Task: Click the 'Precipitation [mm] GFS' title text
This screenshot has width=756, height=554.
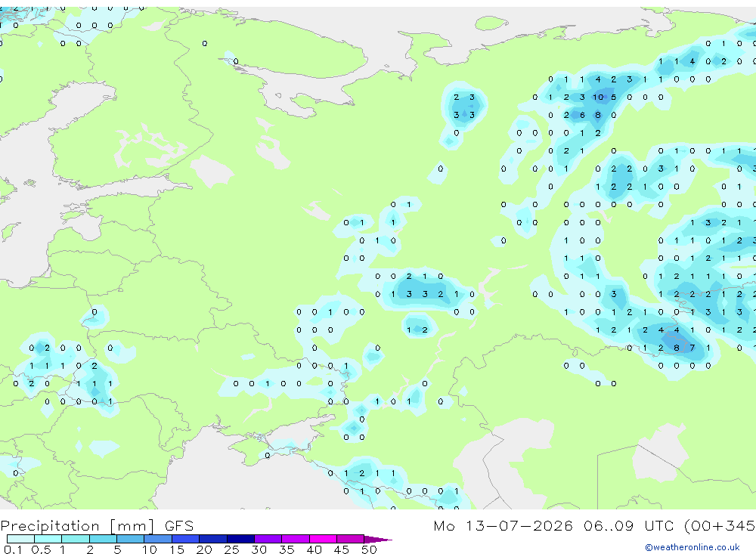Action: point(97,525)
